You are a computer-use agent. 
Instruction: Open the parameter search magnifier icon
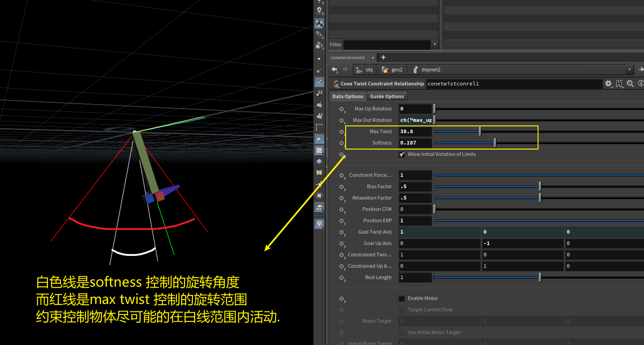pos(629,84)
